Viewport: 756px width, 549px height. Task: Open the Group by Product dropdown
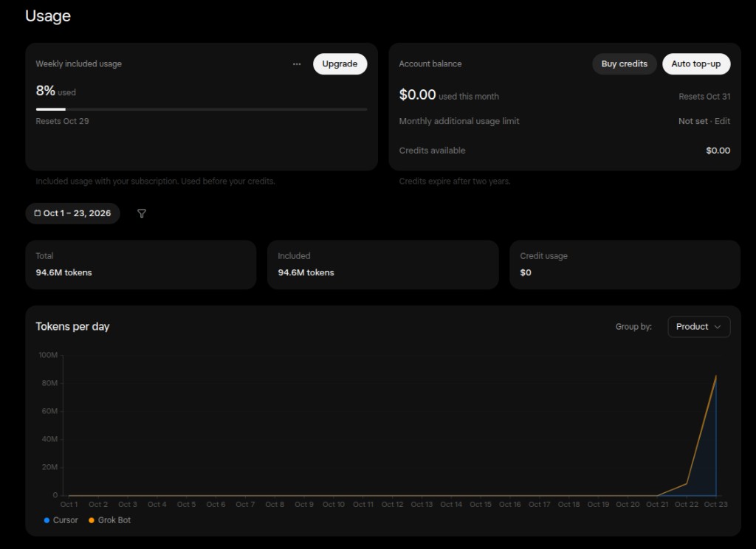698,327
